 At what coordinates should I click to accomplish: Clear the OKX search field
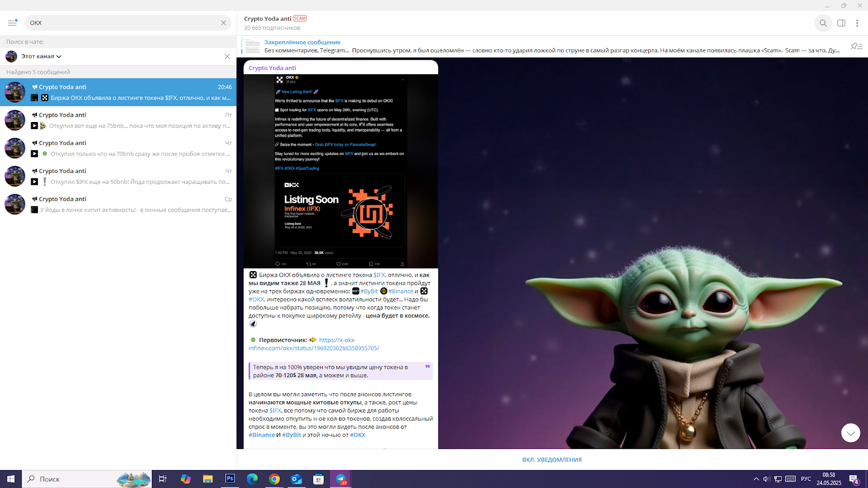[224, 23]
